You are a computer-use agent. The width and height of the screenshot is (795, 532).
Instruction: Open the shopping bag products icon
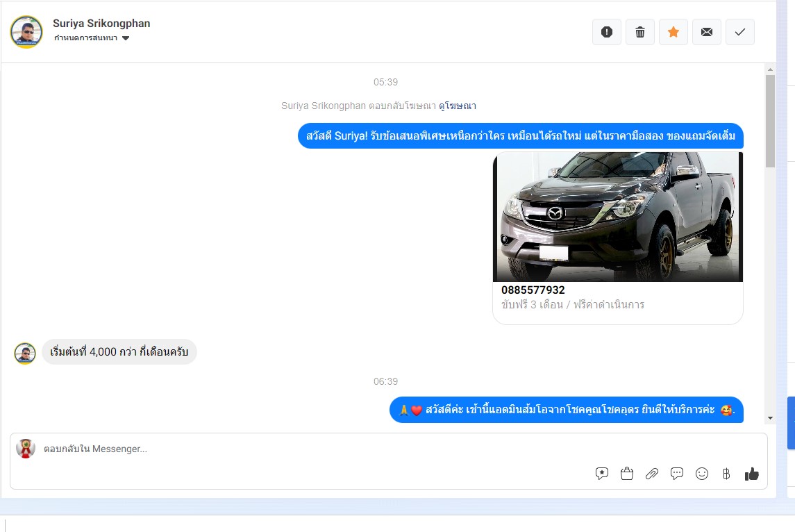(x=627, y=474)
